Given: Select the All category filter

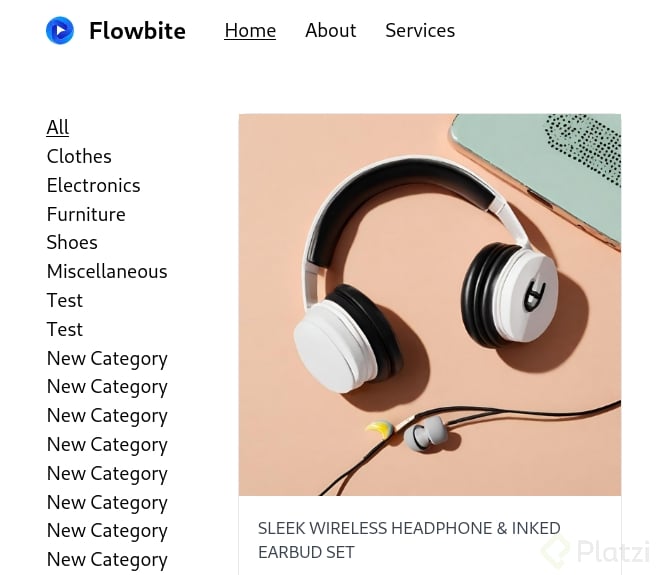Looking at the screenshot, I should pos(58,127).
